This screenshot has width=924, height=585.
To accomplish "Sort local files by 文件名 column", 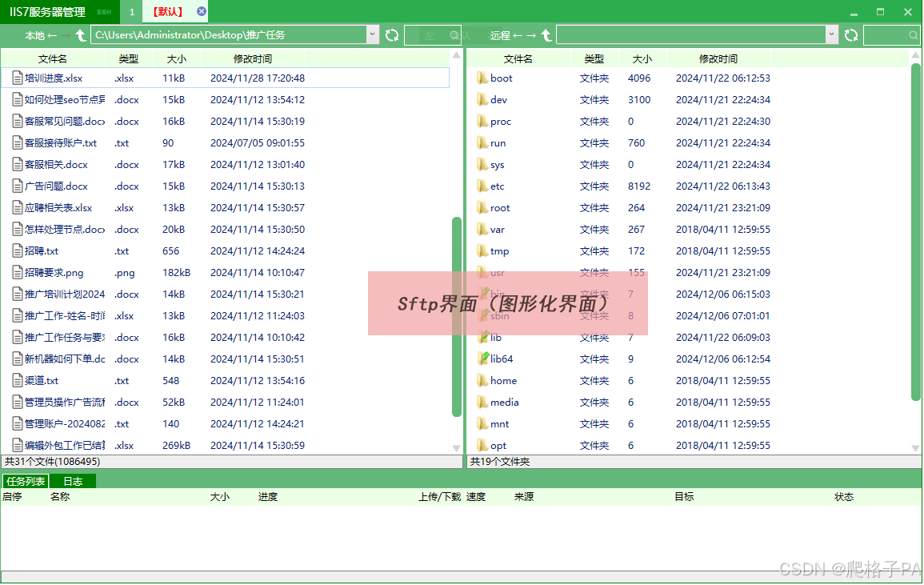I will coord(53,58).
